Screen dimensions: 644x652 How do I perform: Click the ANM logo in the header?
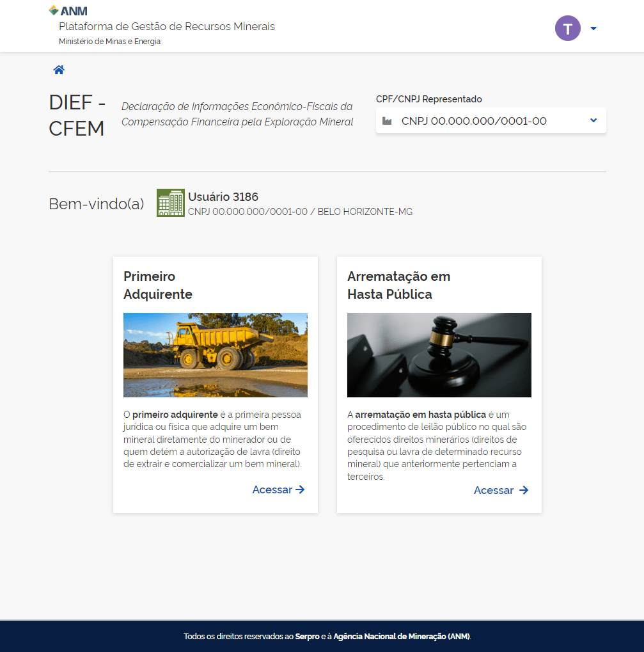tap(68, 11)
